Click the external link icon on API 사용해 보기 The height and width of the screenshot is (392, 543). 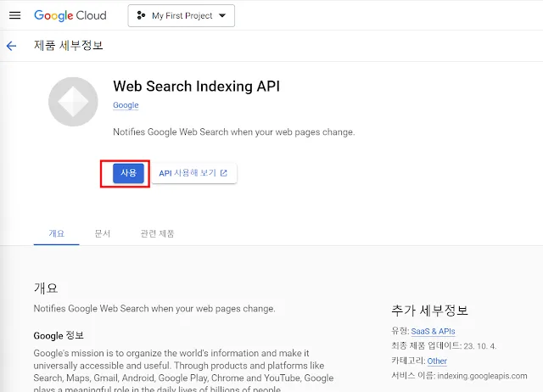click(224, 173)
